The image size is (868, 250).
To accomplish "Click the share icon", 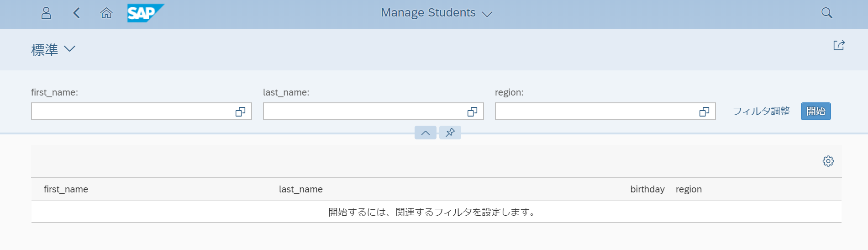I will (839, 45).
